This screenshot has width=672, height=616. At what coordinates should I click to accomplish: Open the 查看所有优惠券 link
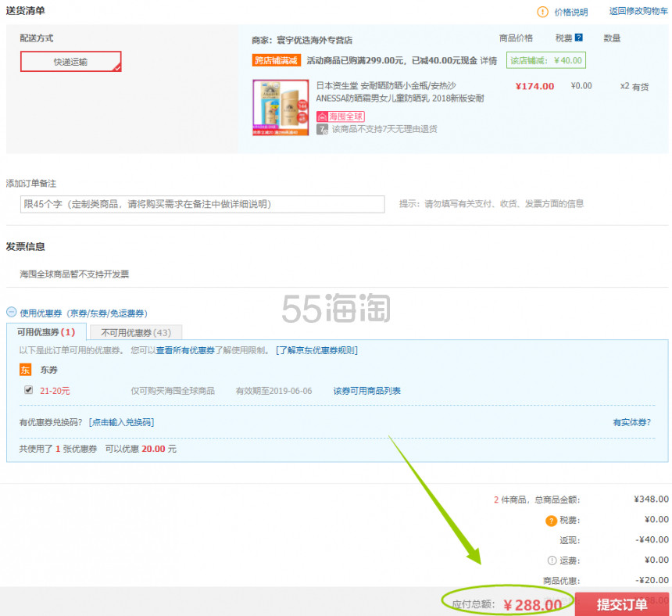pos(184,350)
